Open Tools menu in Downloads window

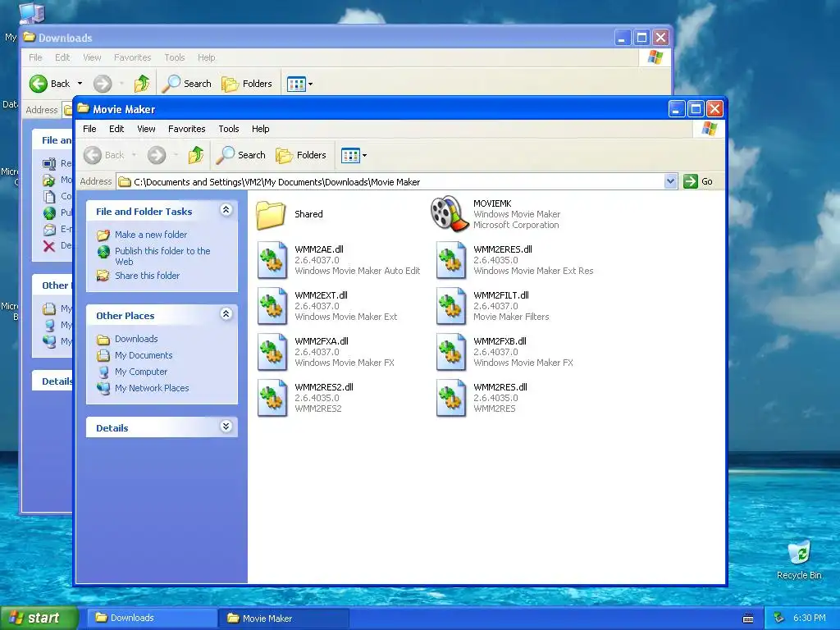[175, 57]
